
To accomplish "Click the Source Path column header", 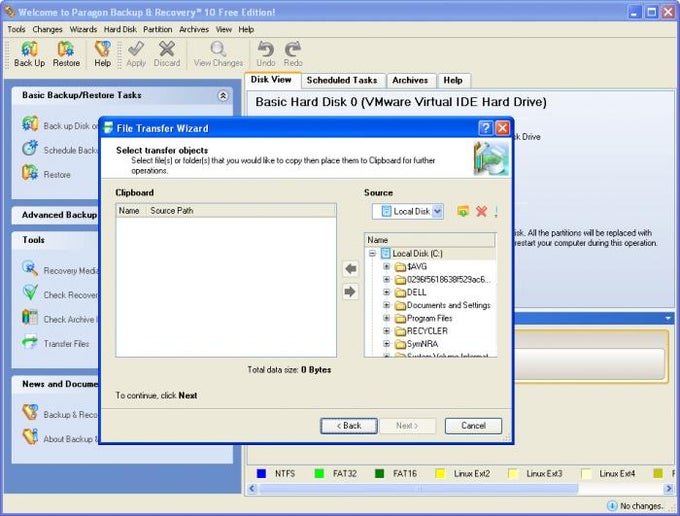I will coord(242,211).
